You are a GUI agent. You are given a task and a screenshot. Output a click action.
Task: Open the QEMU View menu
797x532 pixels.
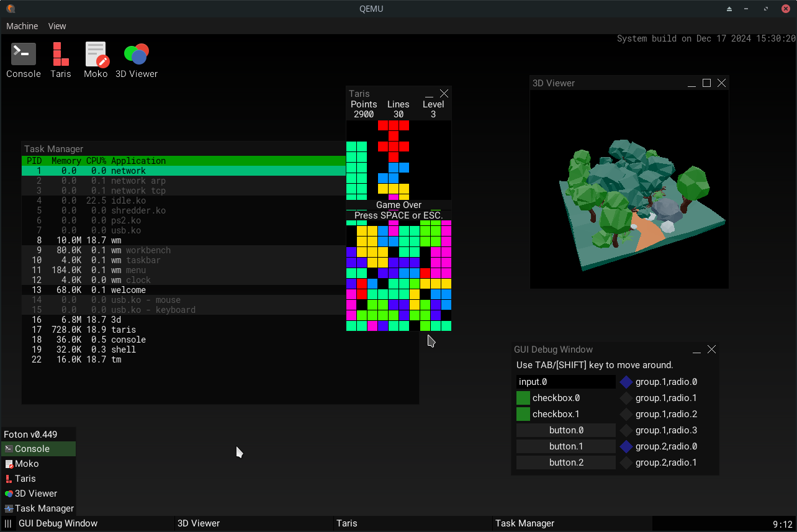click(x=57, y=26)
